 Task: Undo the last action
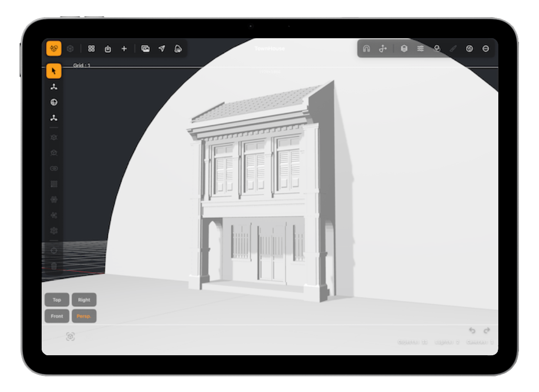coord(472,330)
